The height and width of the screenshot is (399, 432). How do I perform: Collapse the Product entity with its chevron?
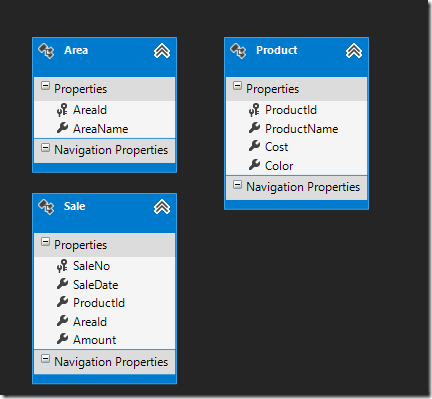[x=354, y=51]
